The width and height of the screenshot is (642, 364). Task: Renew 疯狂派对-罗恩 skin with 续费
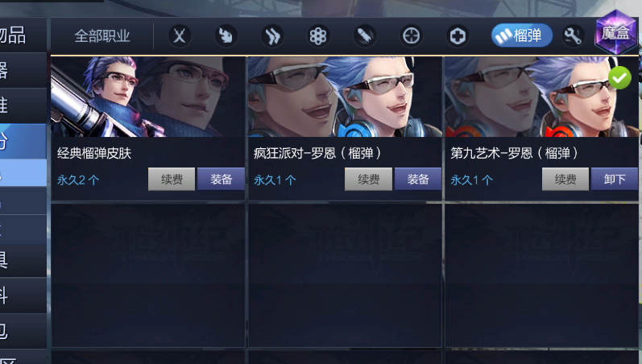click(x=368, y=179)
